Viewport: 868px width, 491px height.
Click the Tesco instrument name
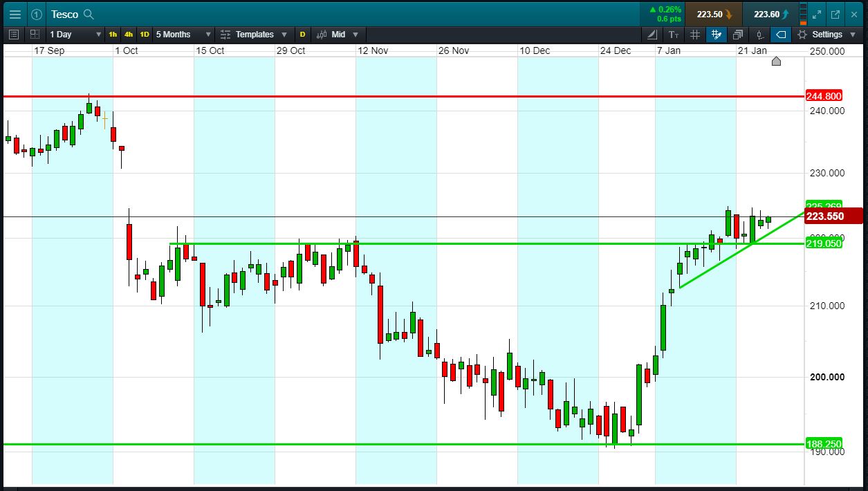[64, 14]
